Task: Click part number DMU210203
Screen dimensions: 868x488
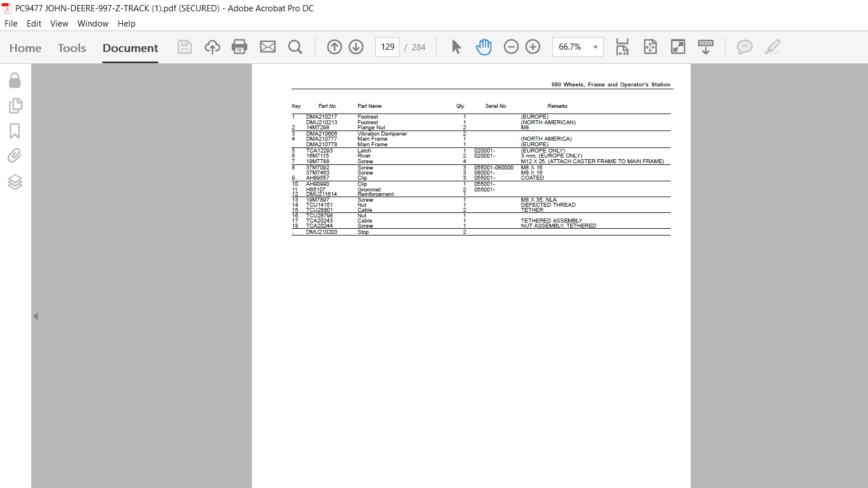Action: 322,232
